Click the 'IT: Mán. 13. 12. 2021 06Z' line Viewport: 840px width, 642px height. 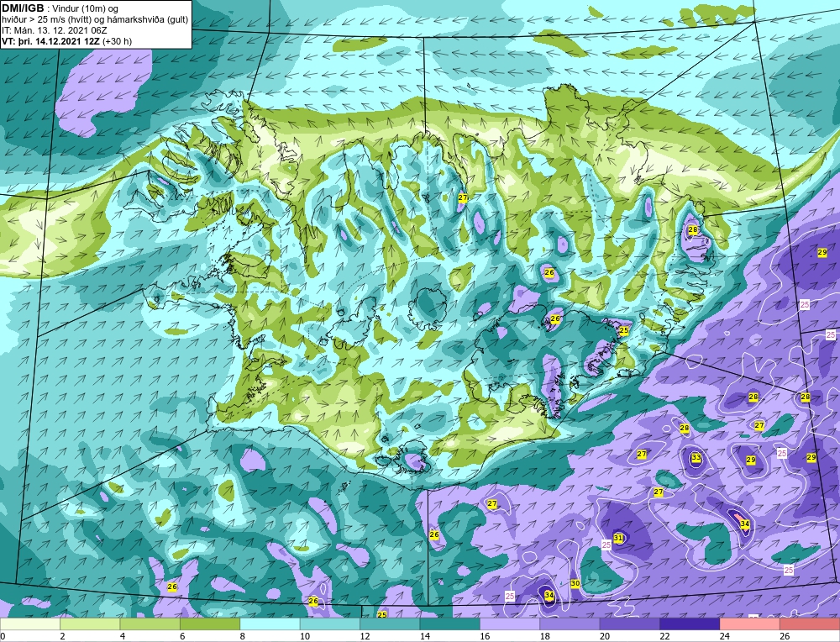click(55, 30)
